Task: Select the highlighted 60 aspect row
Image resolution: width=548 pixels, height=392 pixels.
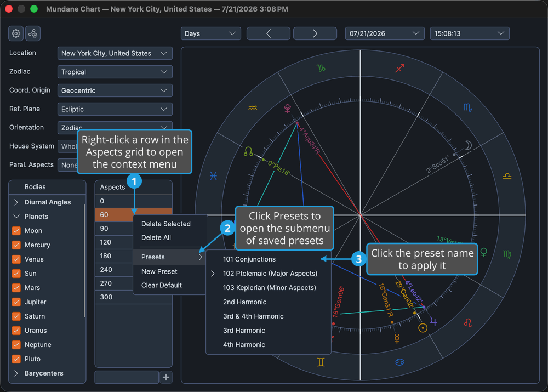Action: tap(134, 215)
